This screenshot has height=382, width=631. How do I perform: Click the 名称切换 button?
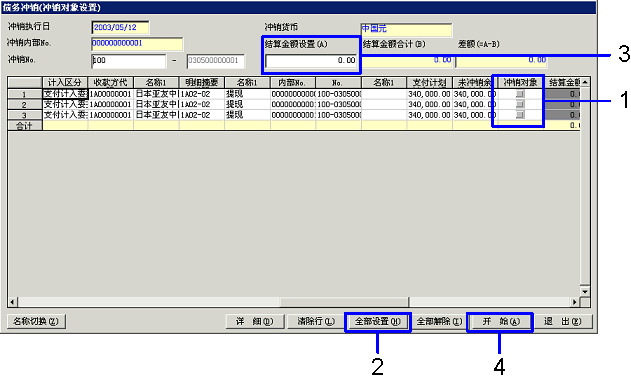pyautogui.click(x=36, y=322)
